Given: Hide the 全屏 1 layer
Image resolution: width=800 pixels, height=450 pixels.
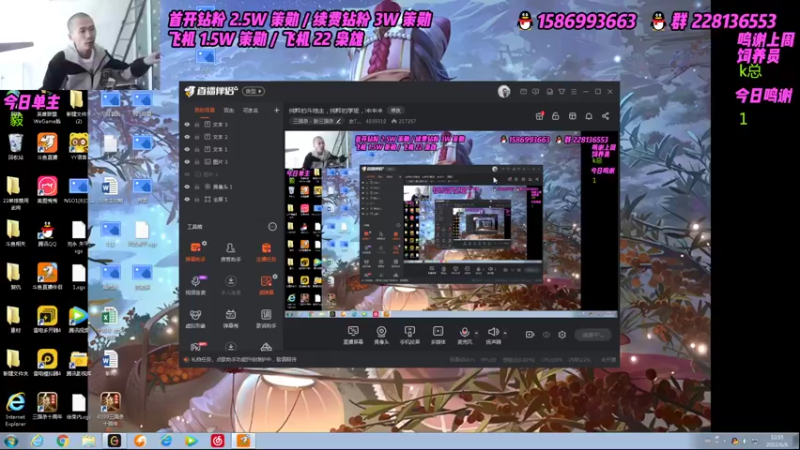Looking at the screenshot, I should click(187, 199).
